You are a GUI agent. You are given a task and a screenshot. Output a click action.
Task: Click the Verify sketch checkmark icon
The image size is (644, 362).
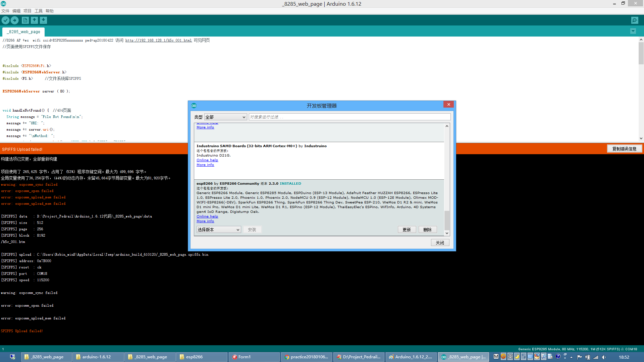coord(5,20)
